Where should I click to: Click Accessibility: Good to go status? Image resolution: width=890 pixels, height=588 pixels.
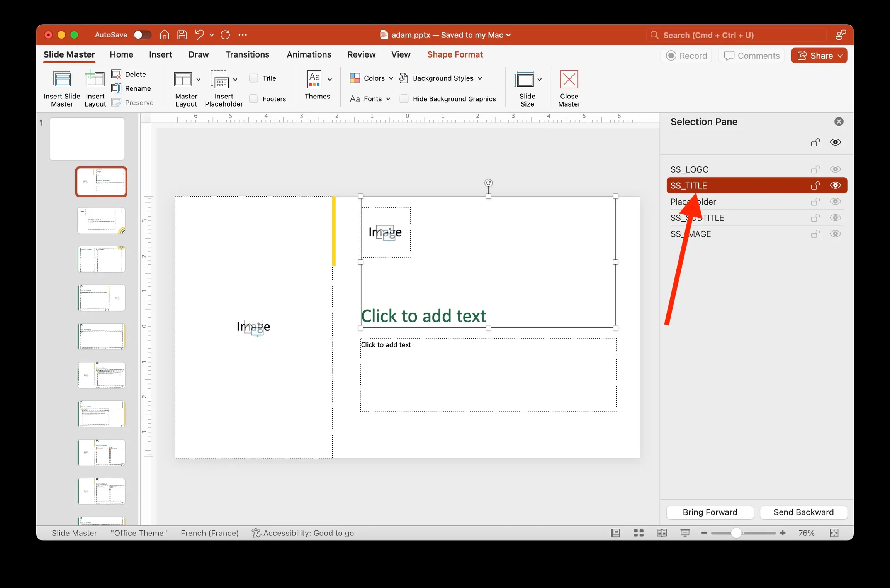302,533
